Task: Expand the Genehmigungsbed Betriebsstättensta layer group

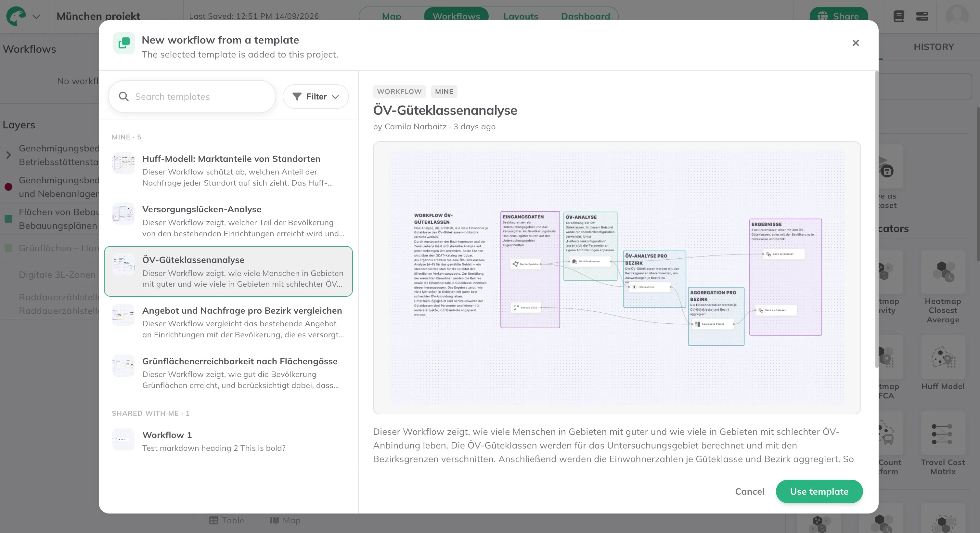Action: [x=8, y=155]
